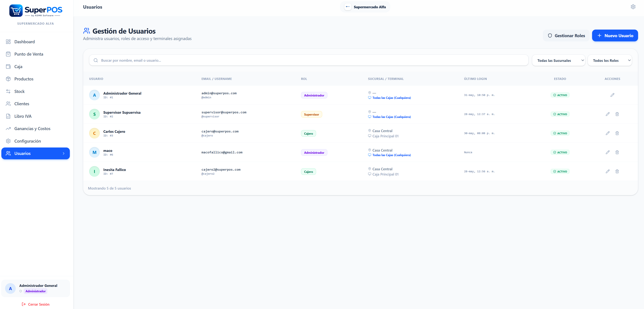Click ACTIVO status badge of maco
This screenshot has height=309, width=644.
560,152
